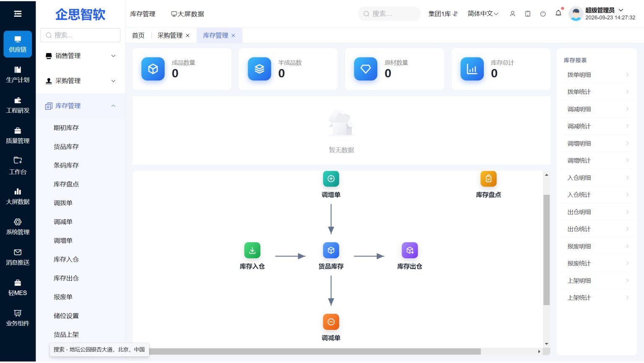Viewport: 644px width, 363px height.
Task: Open the 拨单明细 report
Action: [x=597, y=75]
